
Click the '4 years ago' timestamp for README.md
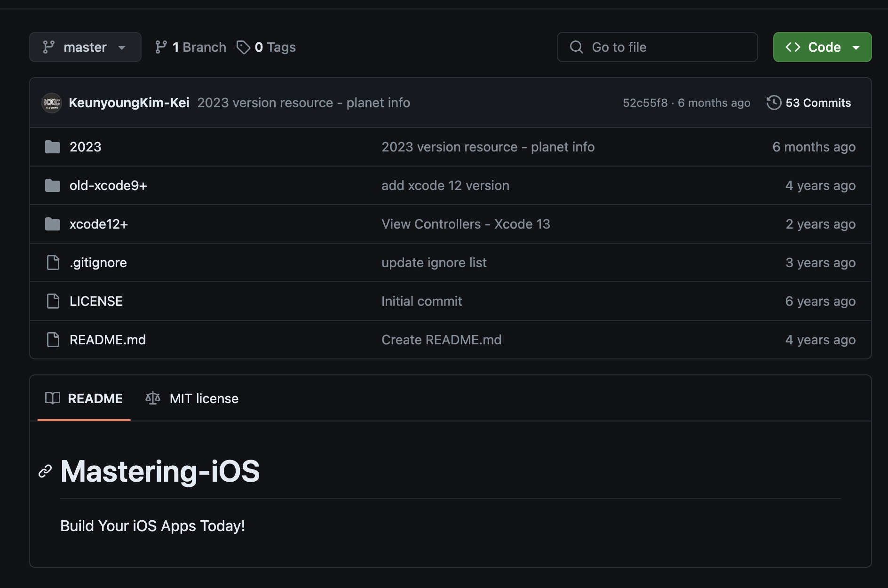[821, 340]
